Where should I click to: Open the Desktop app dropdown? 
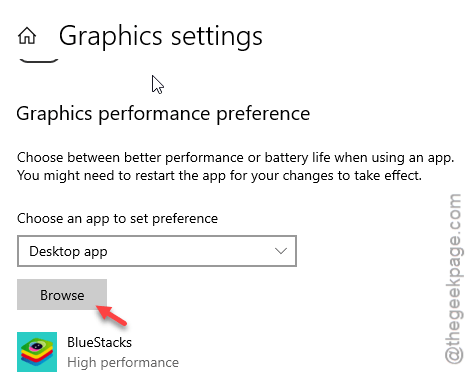pyautogui.click(x=157, y=251)
